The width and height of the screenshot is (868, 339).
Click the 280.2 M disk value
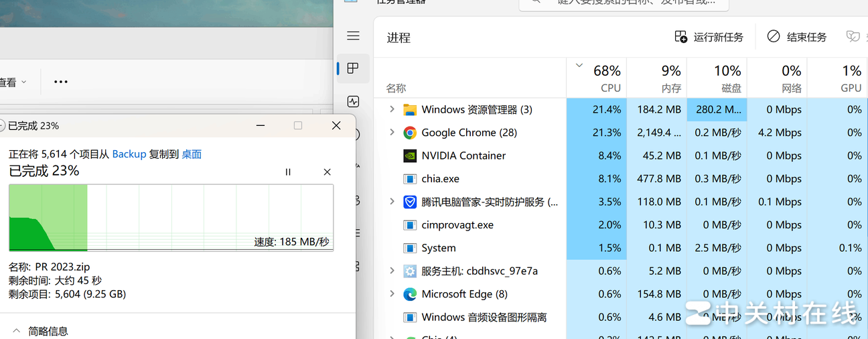click(x=719, y=109)
